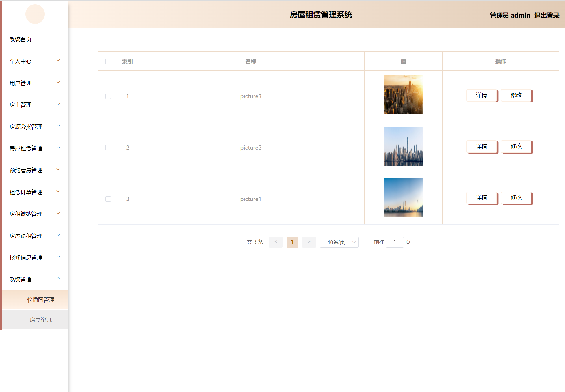Click 详情 button for picture2
Screen dimensions: 565x392
(482, 147)
